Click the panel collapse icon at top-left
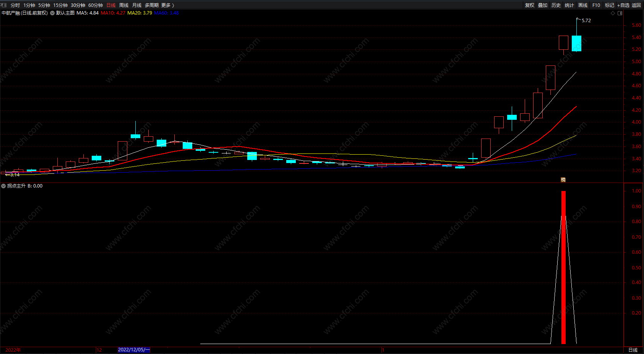644x354 pixels. tap(4, 5)
